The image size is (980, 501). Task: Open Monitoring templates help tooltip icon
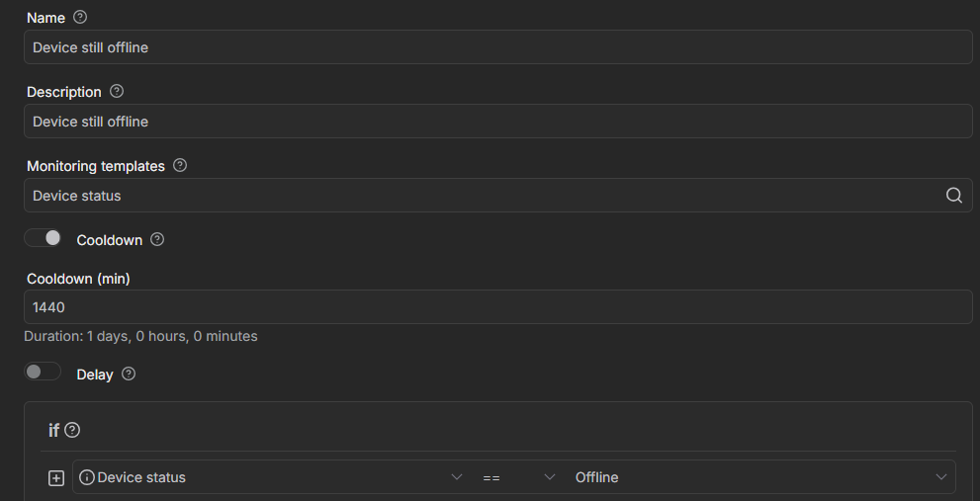click(180, 165)
